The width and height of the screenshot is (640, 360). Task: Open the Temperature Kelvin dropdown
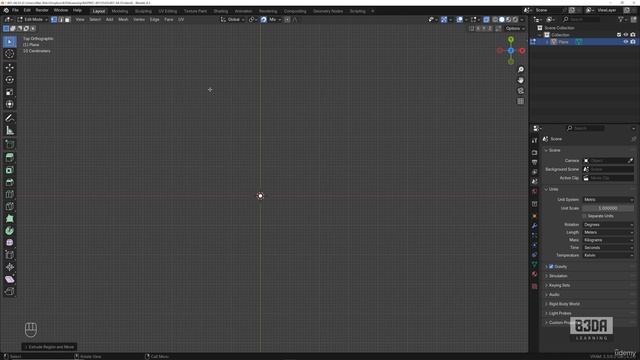coord(608,255)
